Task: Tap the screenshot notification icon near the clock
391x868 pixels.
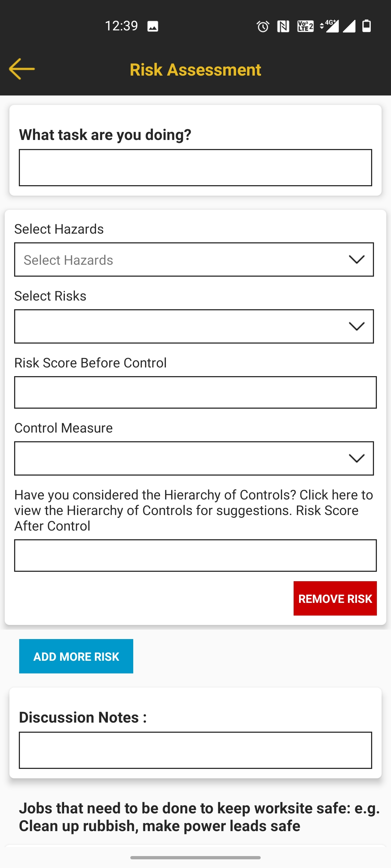Action: 152,26
